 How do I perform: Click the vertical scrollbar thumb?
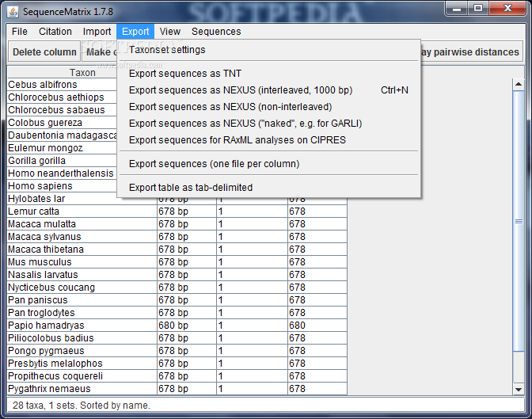[519, 222]
